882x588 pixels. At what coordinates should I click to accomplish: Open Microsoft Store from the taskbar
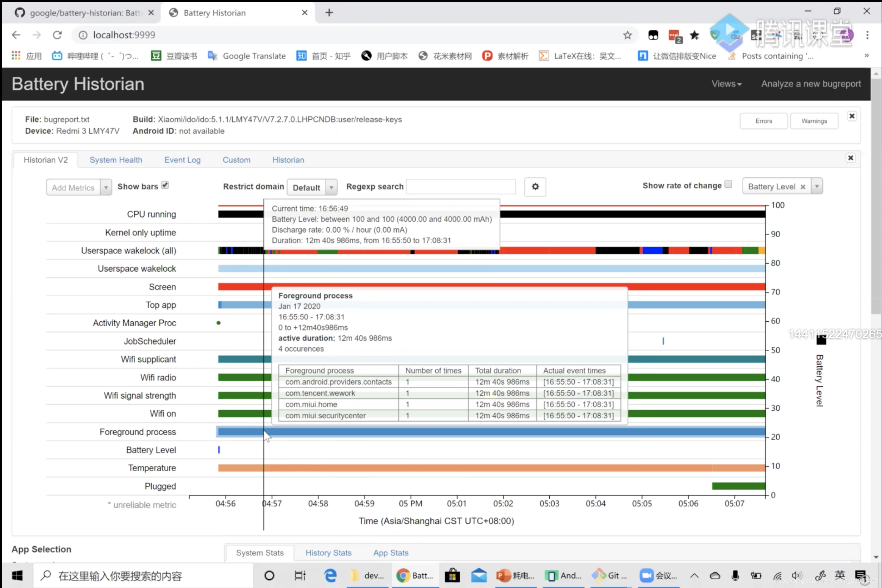point(452,575)
